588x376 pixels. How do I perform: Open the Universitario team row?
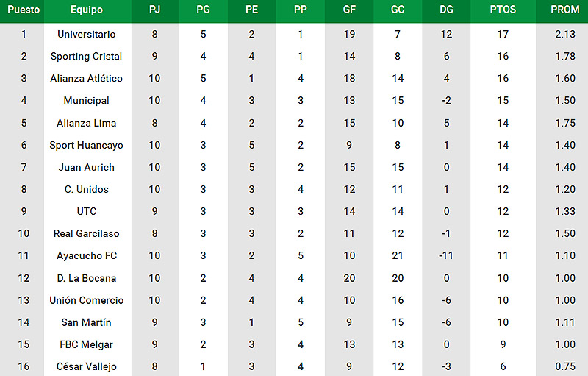coord(294,34)
